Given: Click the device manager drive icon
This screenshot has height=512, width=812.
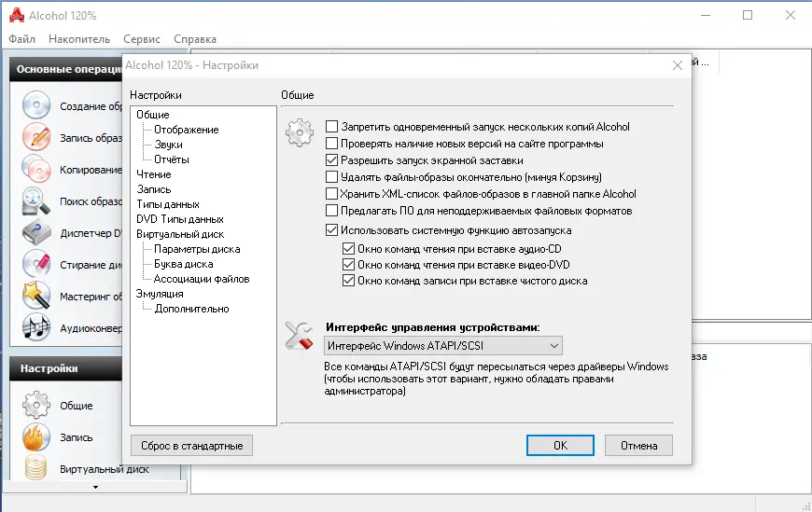Looking at the screenshot, I should [36, 232].
